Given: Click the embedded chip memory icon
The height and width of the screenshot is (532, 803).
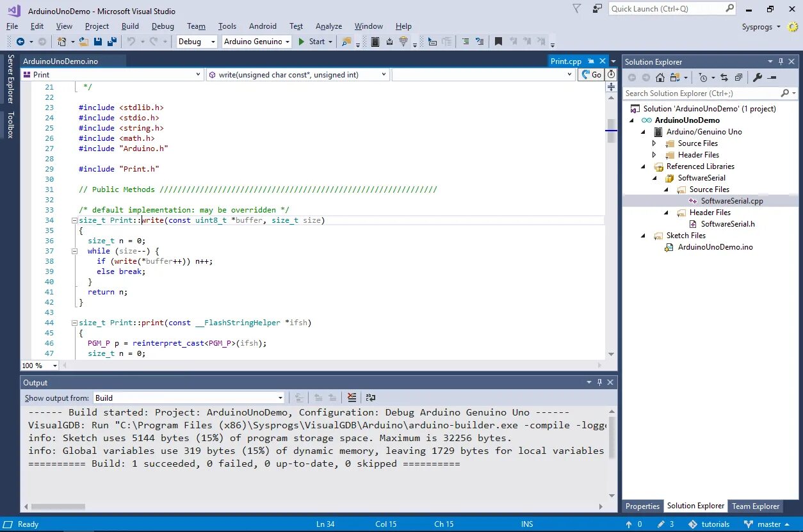Looking at the screenshot, I should [375, 42].
